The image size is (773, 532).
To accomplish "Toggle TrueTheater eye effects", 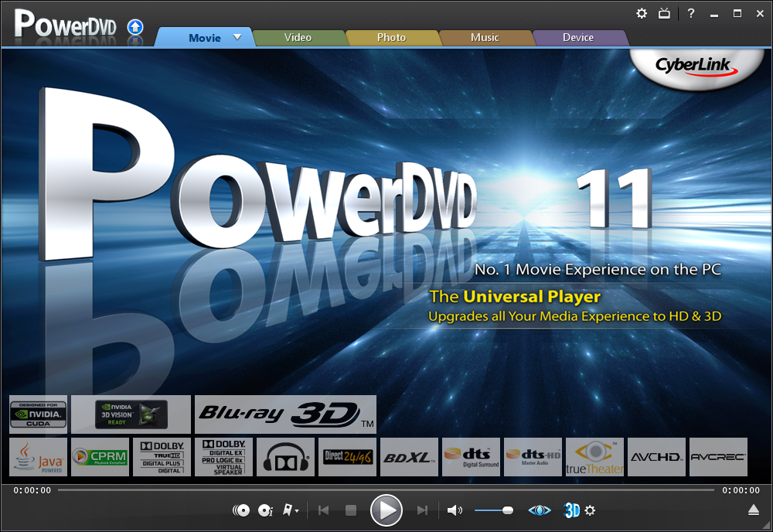I will coord(540,510).
